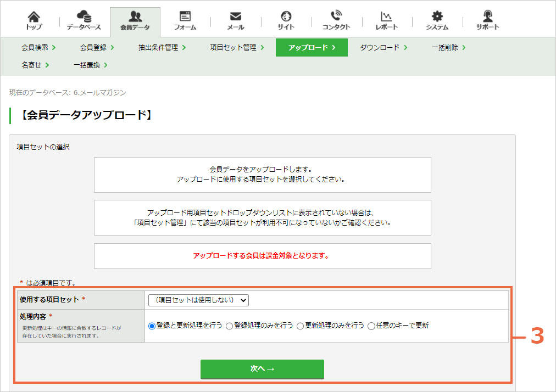This screenshot has height=392, width=556.
Task: Click the 【会員データアップロード】 heading
Action: pyautogui.click(x=86, y=115)
